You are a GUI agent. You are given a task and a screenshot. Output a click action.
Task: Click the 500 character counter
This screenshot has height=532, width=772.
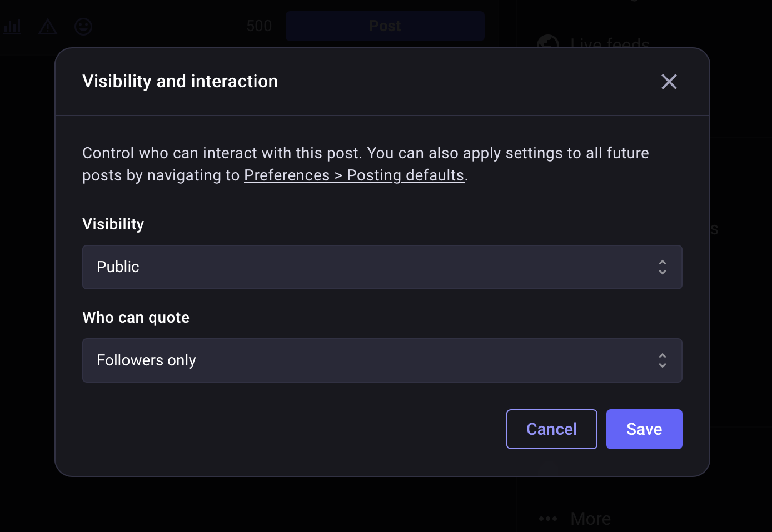pos(259,26)
